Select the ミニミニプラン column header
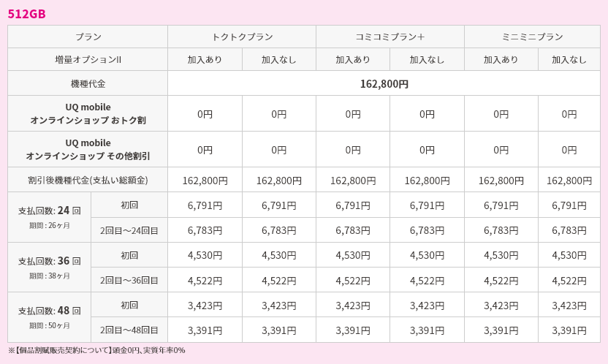608x364 pixels. click(532, 37)
